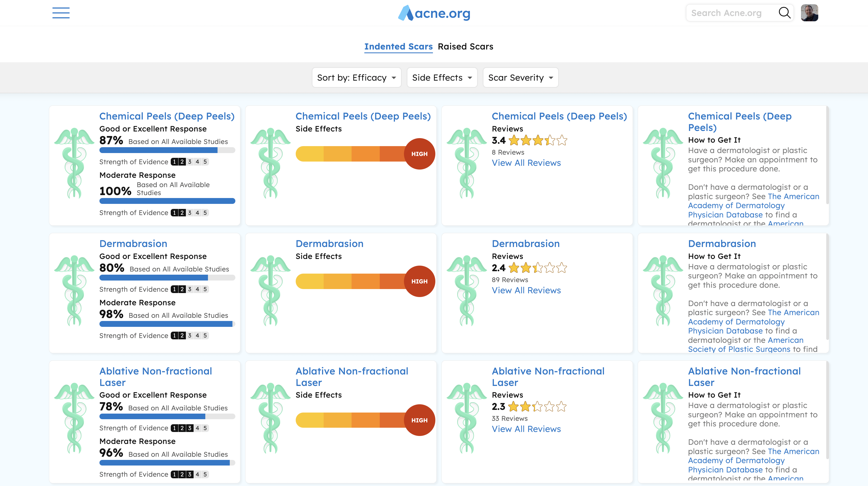Image resolution: width=868 pixels, height=486 pixels.
Task: Click HIGH side effects badge for Ablative Laser
Action: (x=419, y=420)
